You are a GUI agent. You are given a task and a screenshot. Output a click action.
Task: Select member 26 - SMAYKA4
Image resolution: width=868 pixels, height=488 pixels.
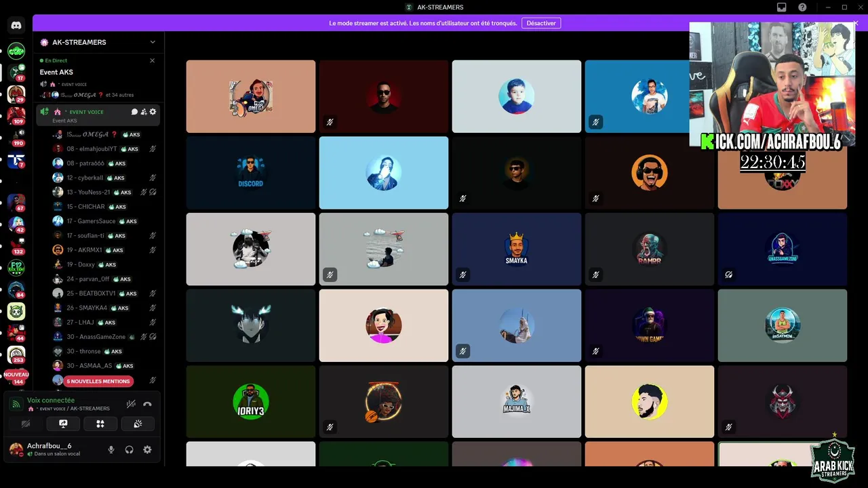pyautogui.click(x=104, y=308)
